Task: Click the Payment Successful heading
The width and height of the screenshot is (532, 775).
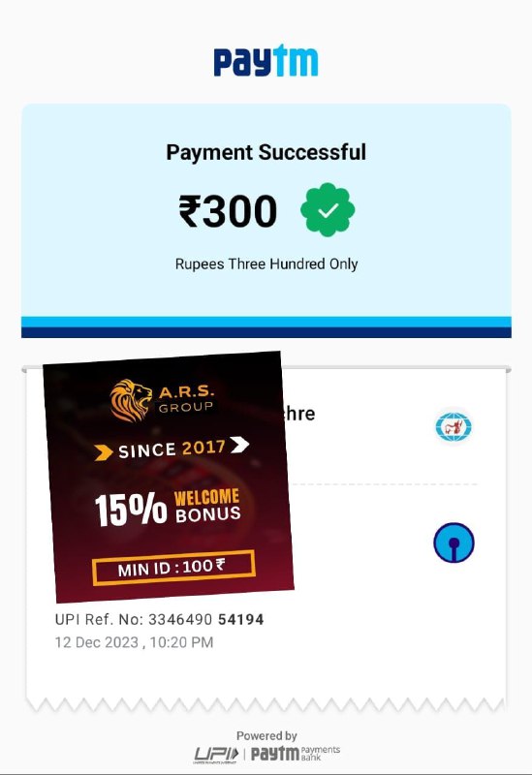Action: tap(266, 152)
